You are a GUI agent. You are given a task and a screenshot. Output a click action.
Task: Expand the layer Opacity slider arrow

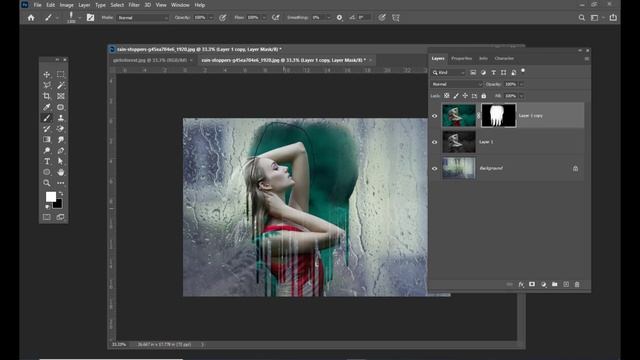click(x=521, y=84)
